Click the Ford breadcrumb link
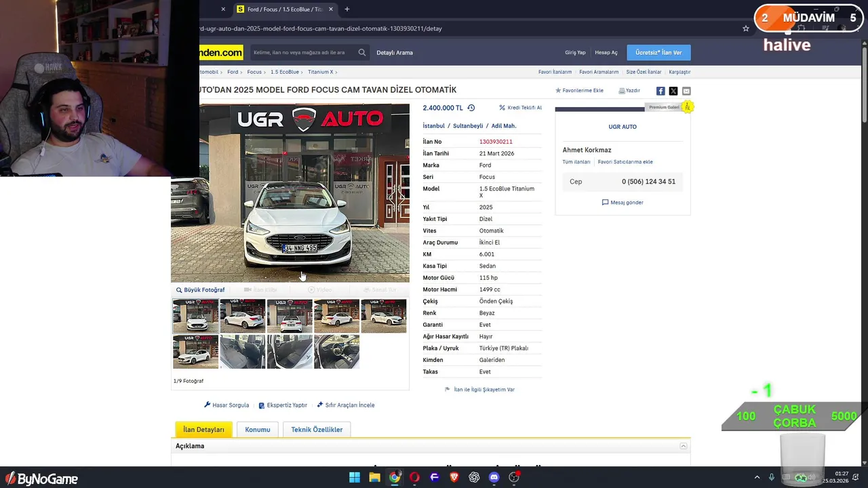 tap(233, 72)
